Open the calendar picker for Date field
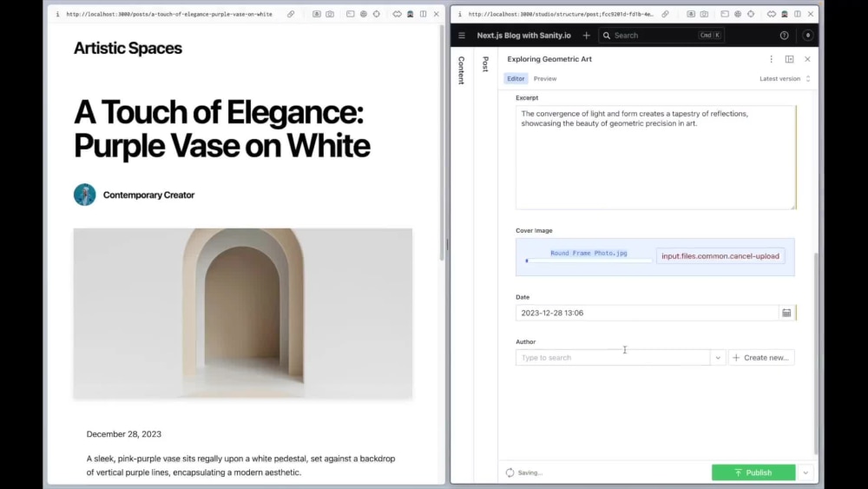 [786, 313]
